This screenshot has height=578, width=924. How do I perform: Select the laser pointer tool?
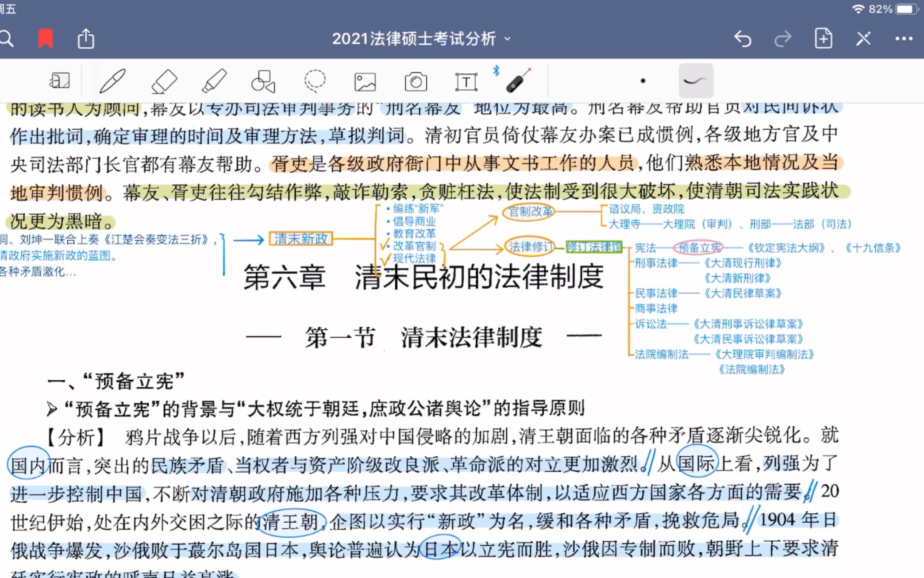pyautogui.click(x=518, y=81)
